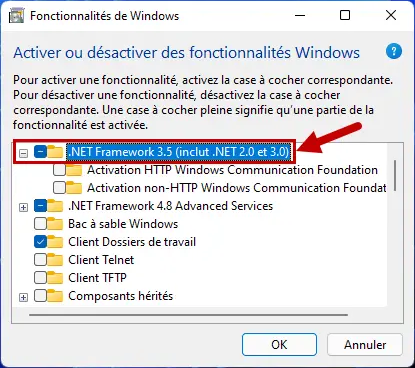
Task: Expand .NET Framework 4.8 Advanced Services
Action: [x=23, y=207]
